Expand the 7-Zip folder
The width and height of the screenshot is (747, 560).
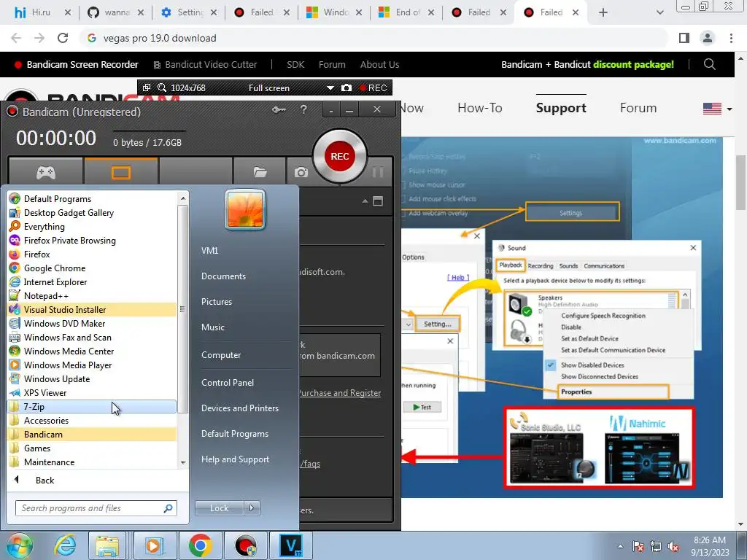(93, 406)
